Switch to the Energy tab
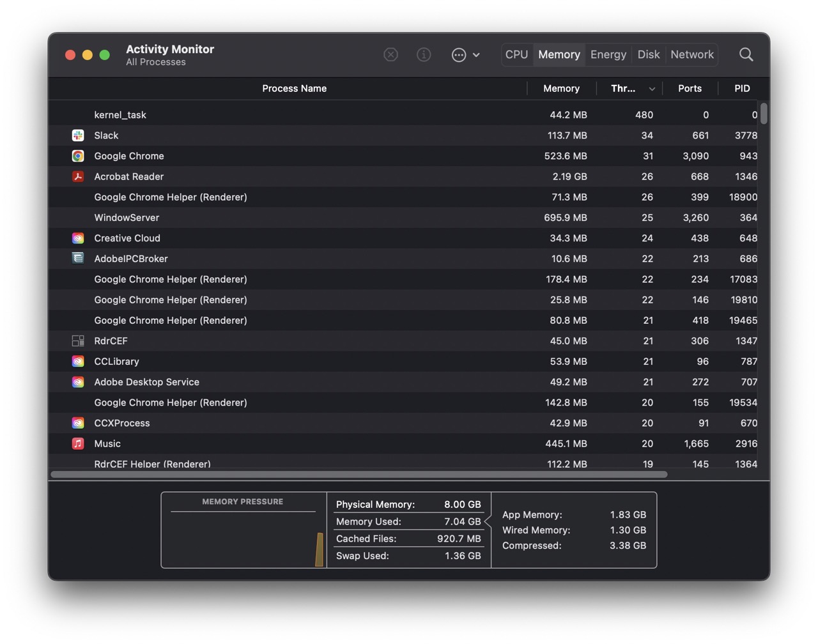This screenshot has width=818, height=644. (608, 55)
